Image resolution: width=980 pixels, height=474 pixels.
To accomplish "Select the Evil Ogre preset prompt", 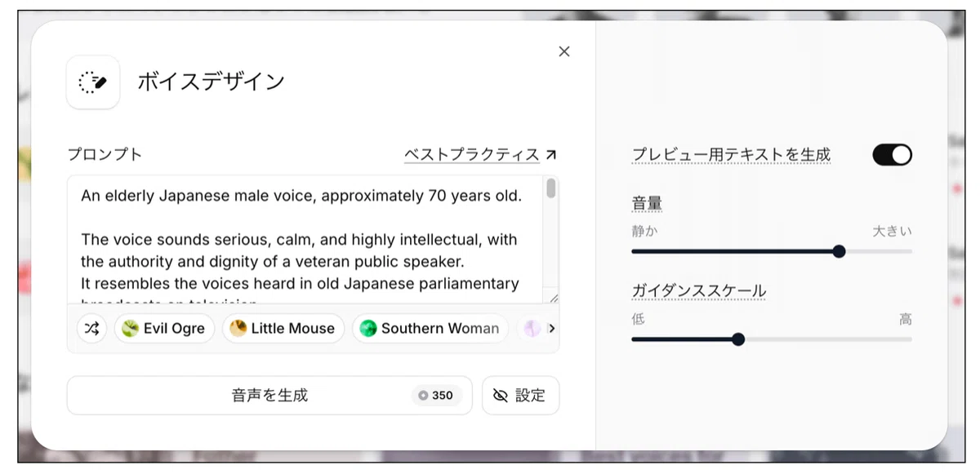I will click(x=164, y=329).
